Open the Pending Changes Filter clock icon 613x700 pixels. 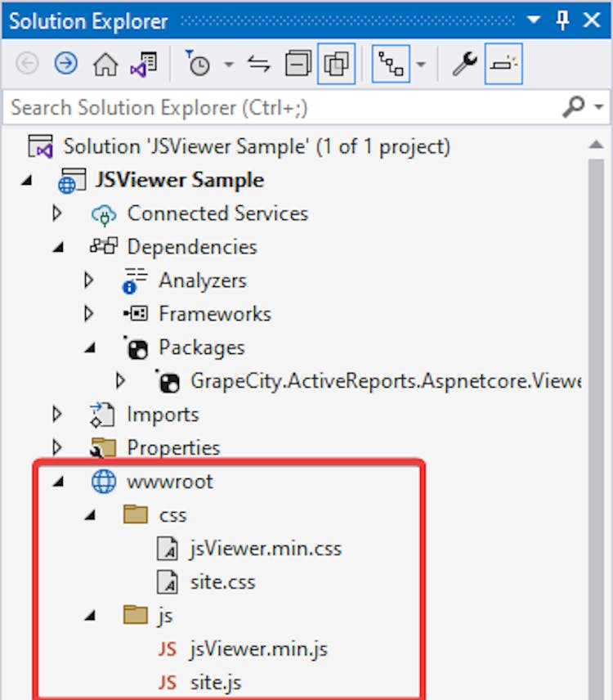(197, 63)
